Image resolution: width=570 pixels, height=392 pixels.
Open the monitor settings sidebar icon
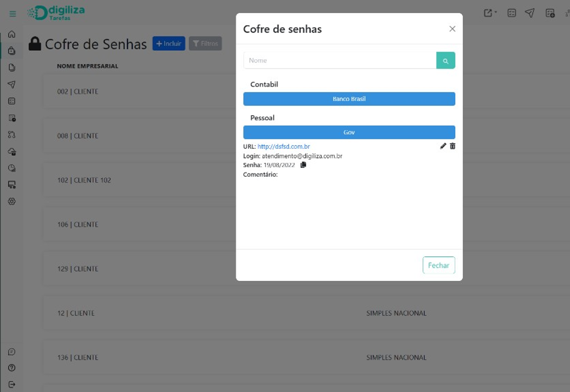[12, 185]
